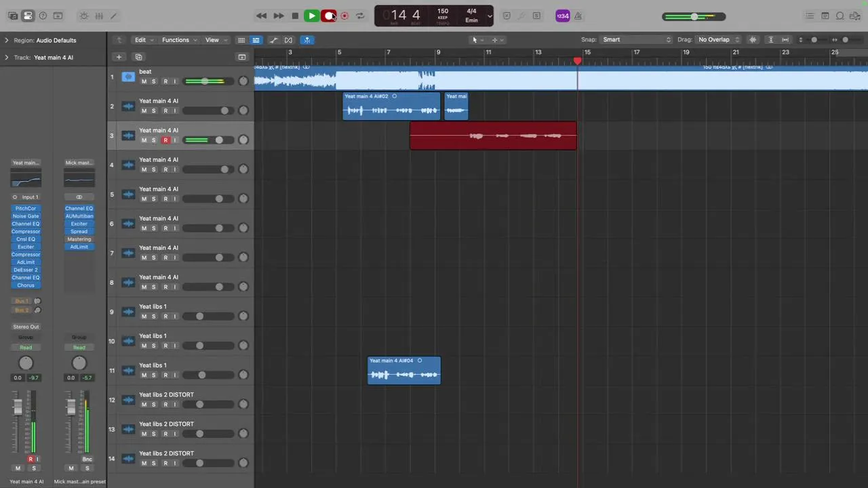The height and width of the screenshot is (488, 868).
Task: Toggle the Solo S icon in control bar
Action: 536,16
